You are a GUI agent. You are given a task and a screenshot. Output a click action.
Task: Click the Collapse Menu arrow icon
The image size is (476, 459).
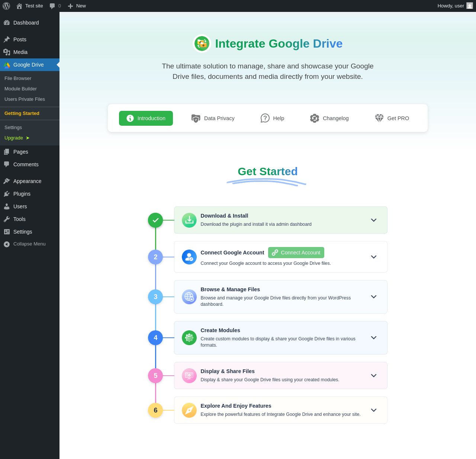(x=7, y=244)
